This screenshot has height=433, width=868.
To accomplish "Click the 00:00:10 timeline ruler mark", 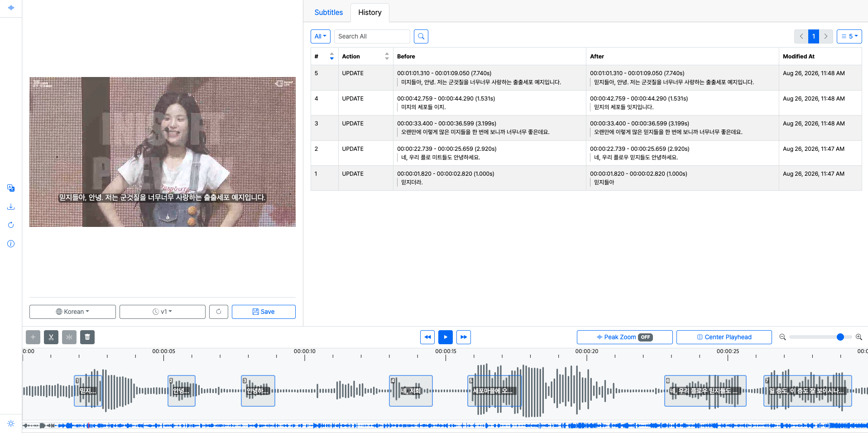I will 305,351.
